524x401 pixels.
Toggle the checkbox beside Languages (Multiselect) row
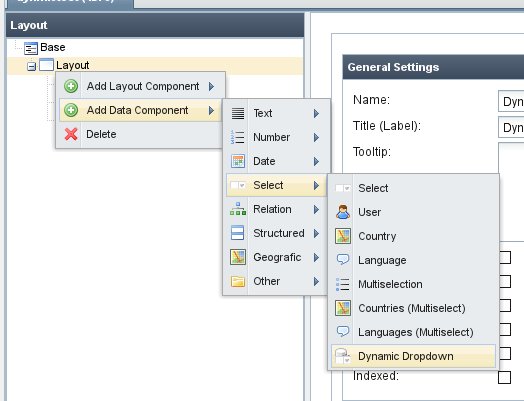(x=505, y=329)
